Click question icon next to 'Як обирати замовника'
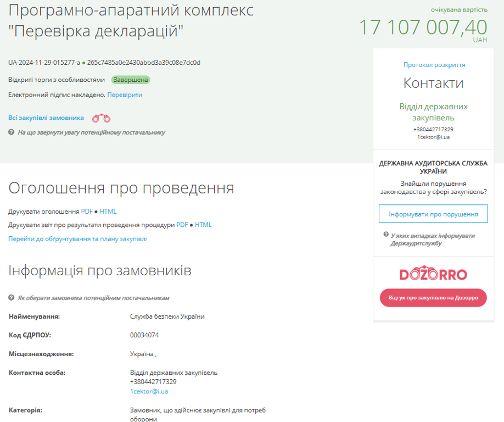This screenshot has height=422, width=504. 11,298
